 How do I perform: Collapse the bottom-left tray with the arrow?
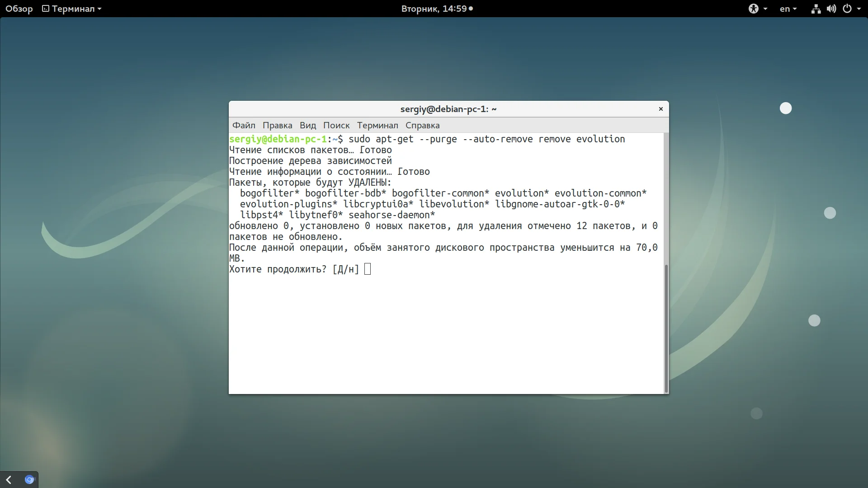tap(9, 479)
